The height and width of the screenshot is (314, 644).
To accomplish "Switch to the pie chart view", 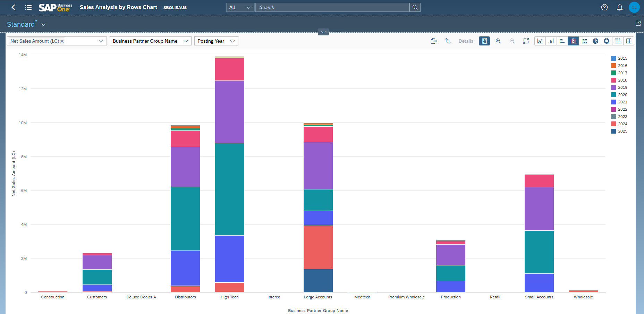I will (595, 41).
